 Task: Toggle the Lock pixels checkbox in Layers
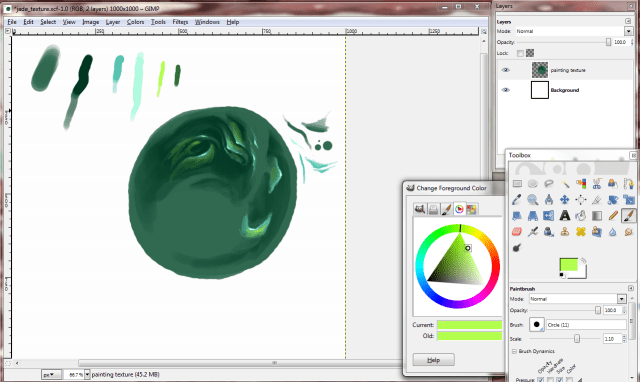(520, 53)
